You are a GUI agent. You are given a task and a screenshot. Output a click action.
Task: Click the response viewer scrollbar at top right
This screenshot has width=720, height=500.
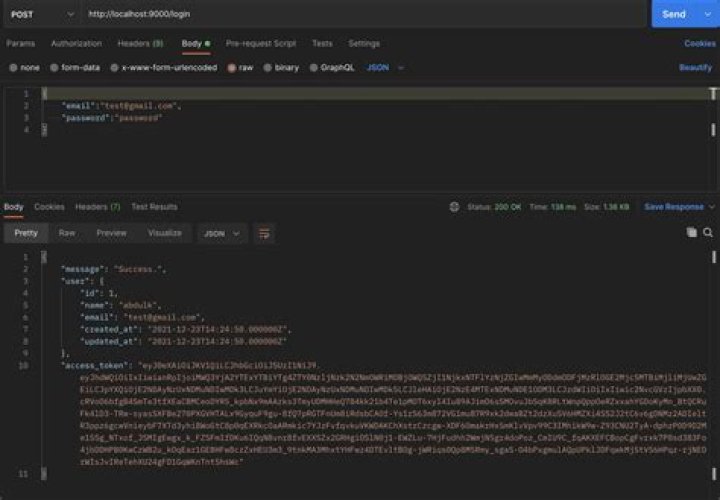[x=713, y=257]
